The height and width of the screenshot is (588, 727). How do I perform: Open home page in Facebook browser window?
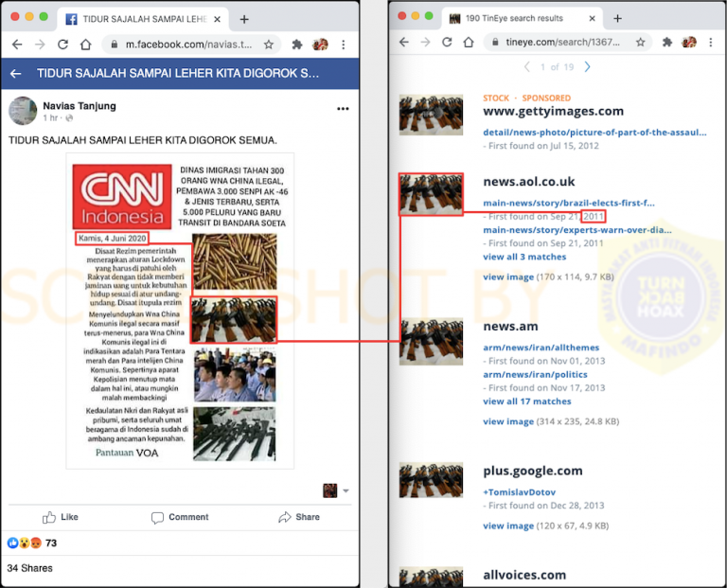(85, 45)
